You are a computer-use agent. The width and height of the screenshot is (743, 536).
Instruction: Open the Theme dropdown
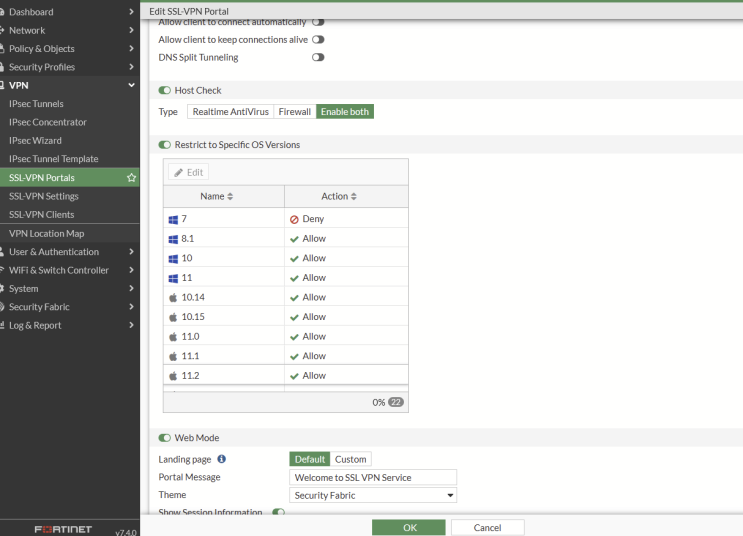(x=373, y=495)
